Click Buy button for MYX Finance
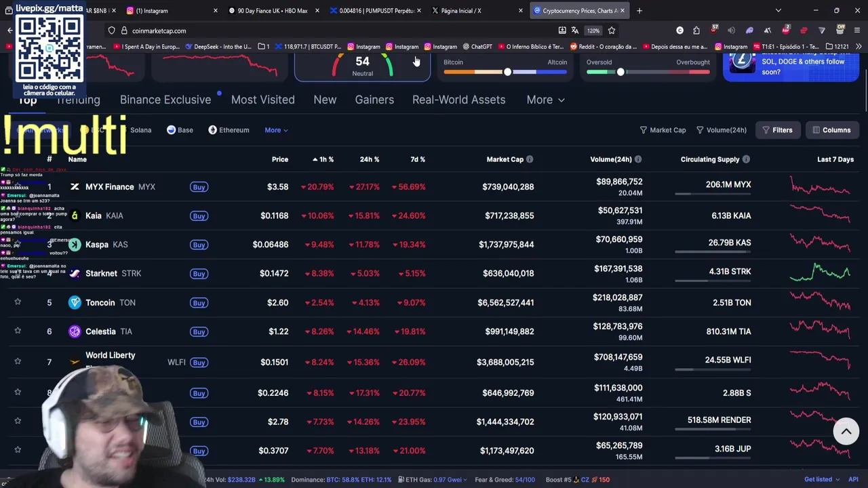868x488 pixels. tap(199, 187)
